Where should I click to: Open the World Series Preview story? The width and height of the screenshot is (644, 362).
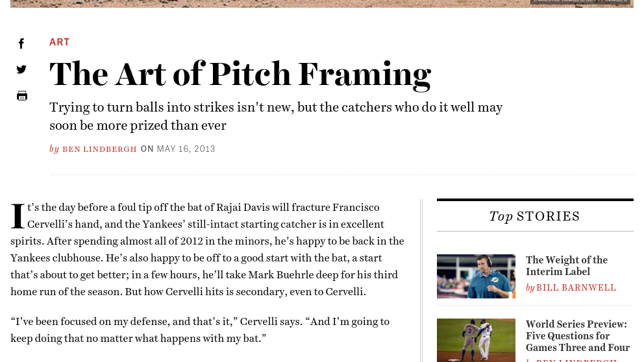(578, 336)
